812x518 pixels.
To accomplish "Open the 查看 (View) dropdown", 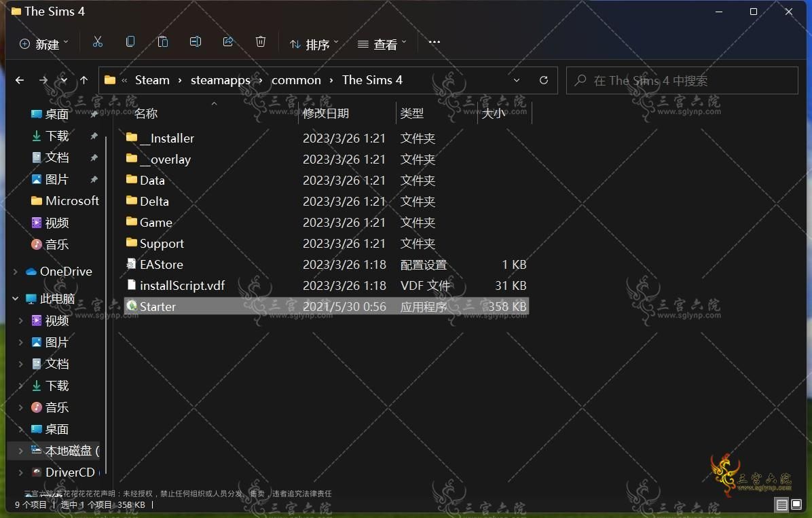I will click(x=382, y=45).
